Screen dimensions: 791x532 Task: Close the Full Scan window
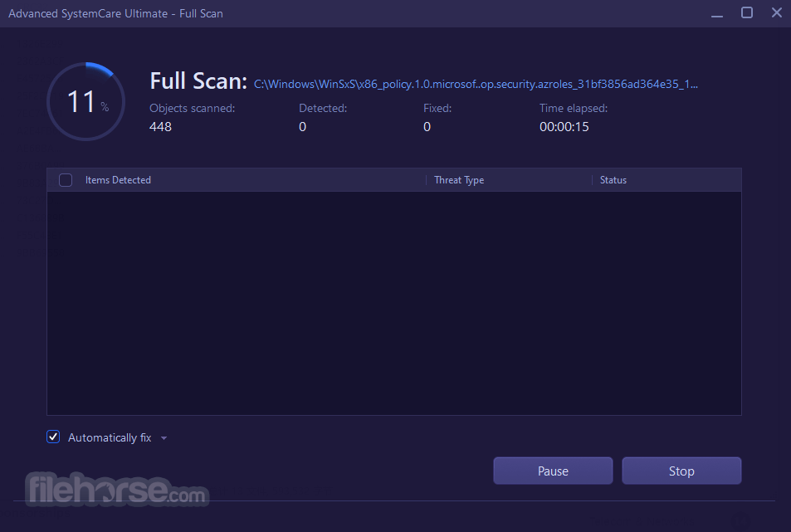(x=776, y=12)
